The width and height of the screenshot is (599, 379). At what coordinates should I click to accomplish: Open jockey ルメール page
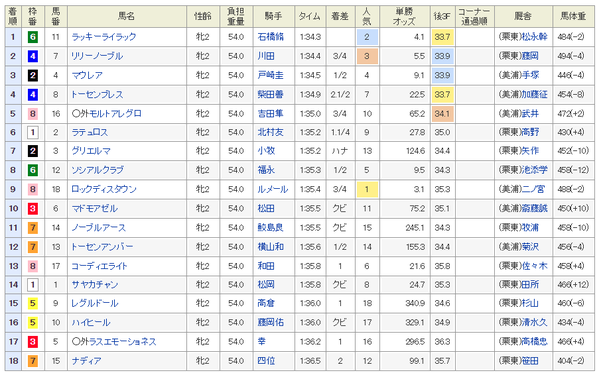[x=272, y=189]
